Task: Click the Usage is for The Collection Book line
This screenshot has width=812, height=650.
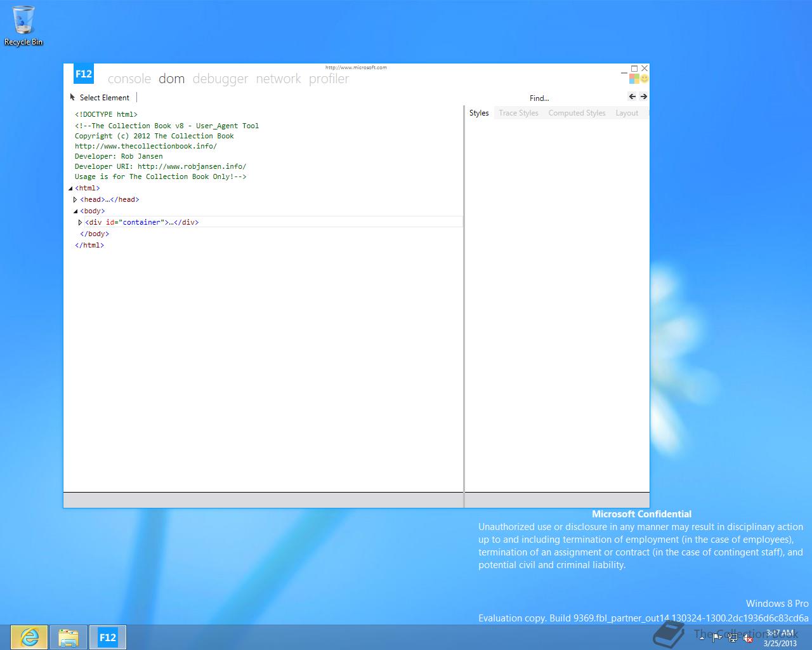Action: [x=160, y=176]
